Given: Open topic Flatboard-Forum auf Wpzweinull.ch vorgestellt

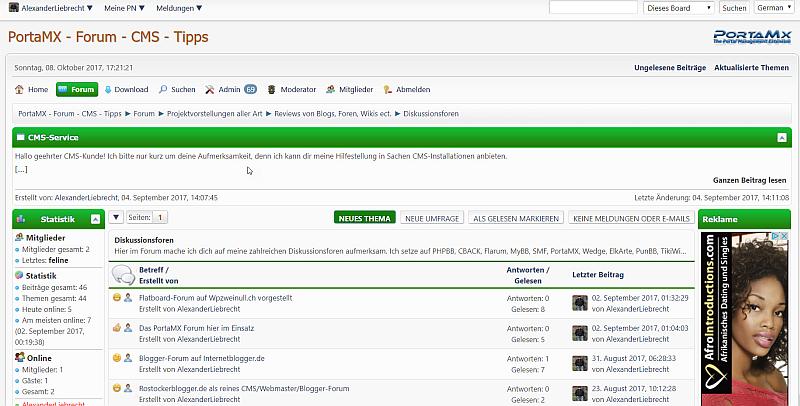Looking at the screenshot, I should point(215,298).
